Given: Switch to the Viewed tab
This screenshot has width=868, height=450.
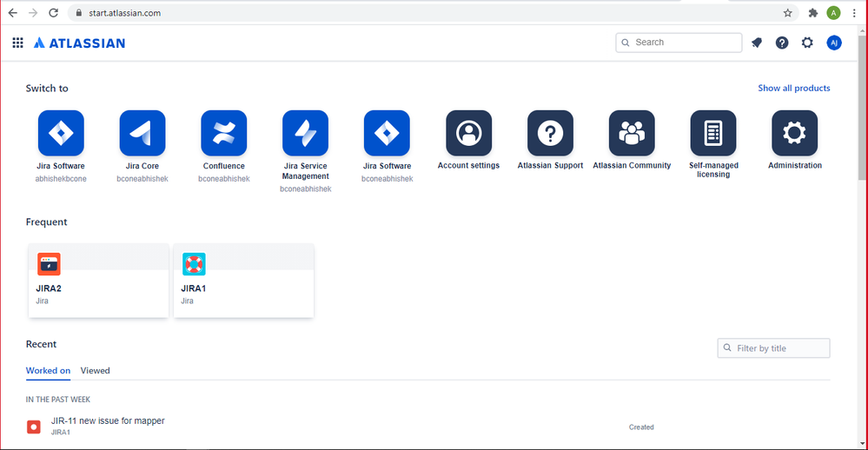Looking at the screenshot, I should [96, 371].
